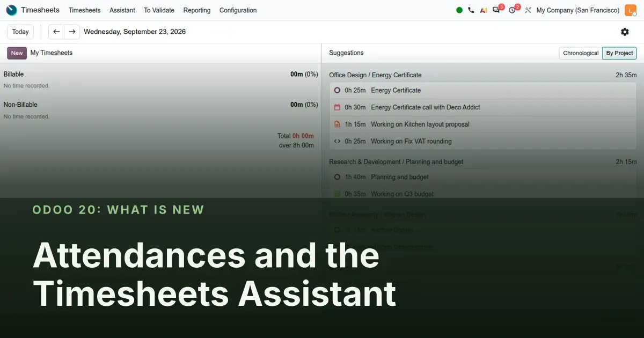Select Working on Q3 budget row
644x338 pixels.
[483, 194]
